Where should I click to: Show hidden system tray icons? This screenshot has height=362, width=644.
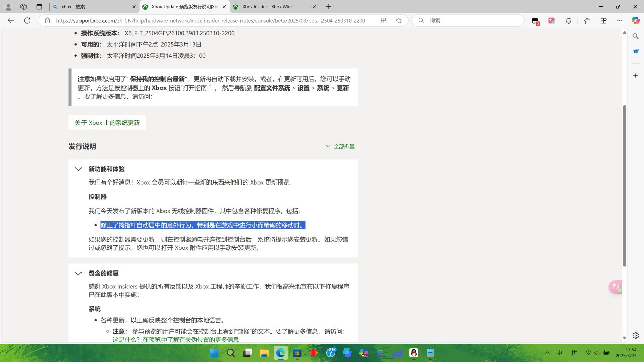[x=548, y=353]
